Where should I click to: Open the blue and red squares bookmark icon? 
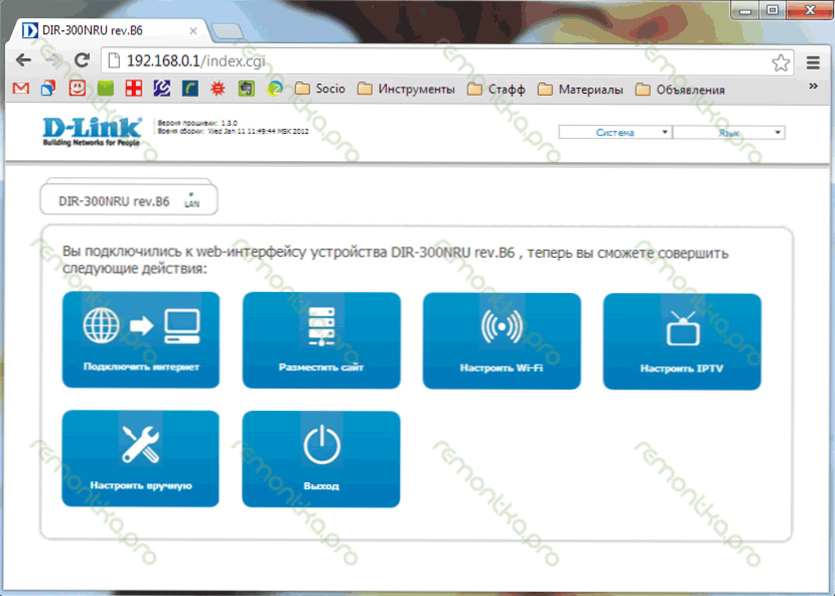pyautogui.click(x=48, y=88)
